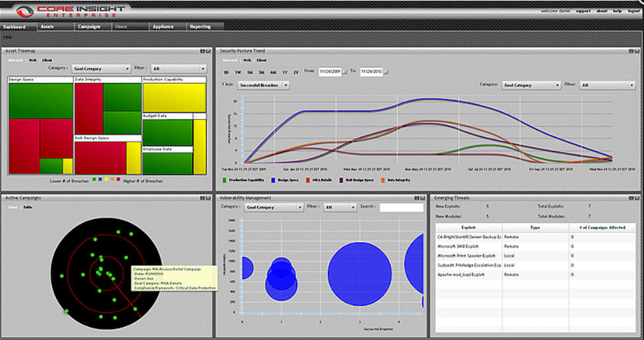The width and height of the screenshot is (644, 340).
Task: Set trend range to 6M
Action: 273,72
